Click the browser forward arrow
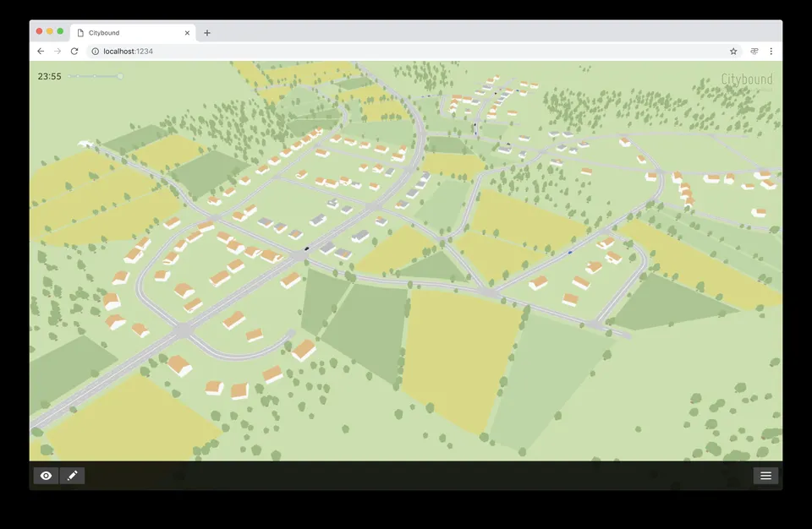This screenshot has height=529, width=812. (x=58, y=52)
